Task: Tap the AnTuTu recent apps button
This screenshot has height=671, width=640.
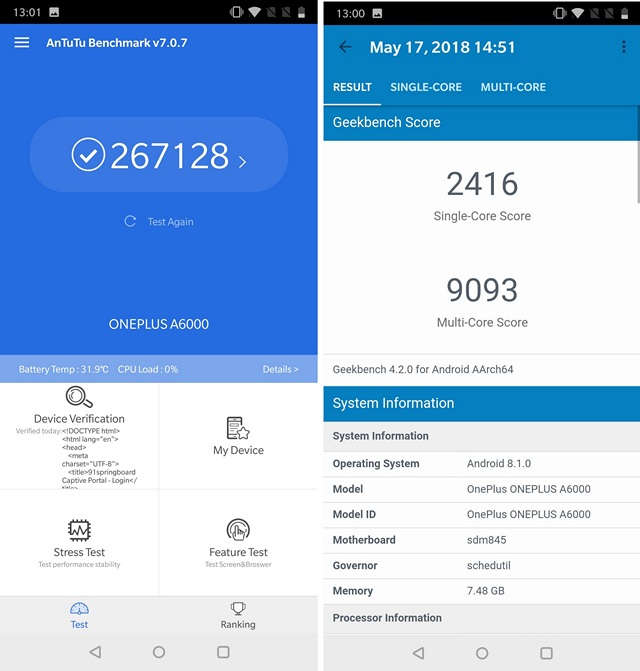Action: coord(223,652)
